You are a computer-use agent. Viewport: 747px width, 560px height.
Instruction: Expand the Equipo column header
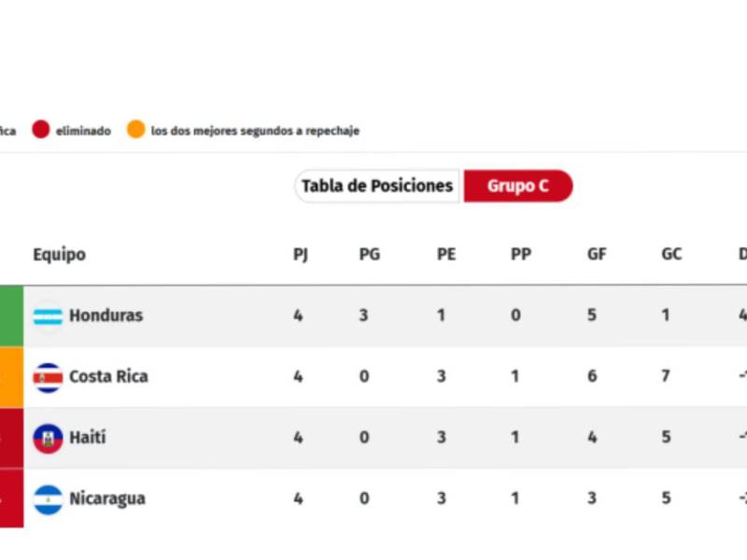point(59,253)
